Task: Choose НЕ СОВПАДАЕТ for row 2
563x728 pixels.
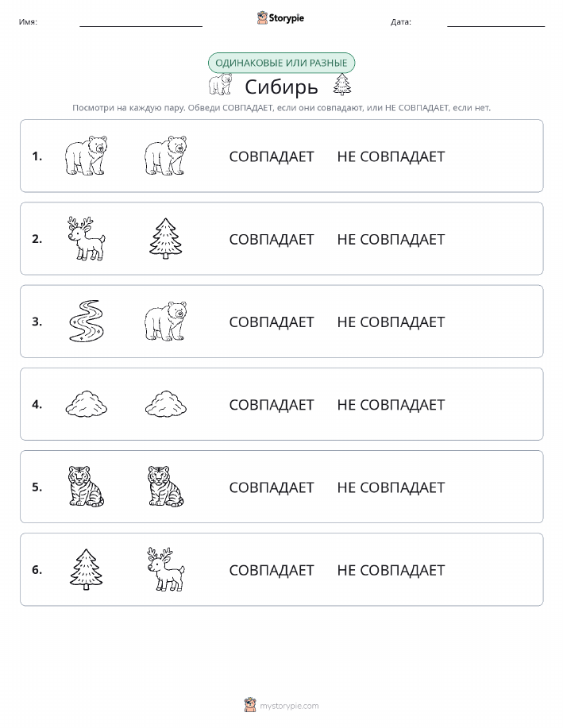Action: [391, 239]
